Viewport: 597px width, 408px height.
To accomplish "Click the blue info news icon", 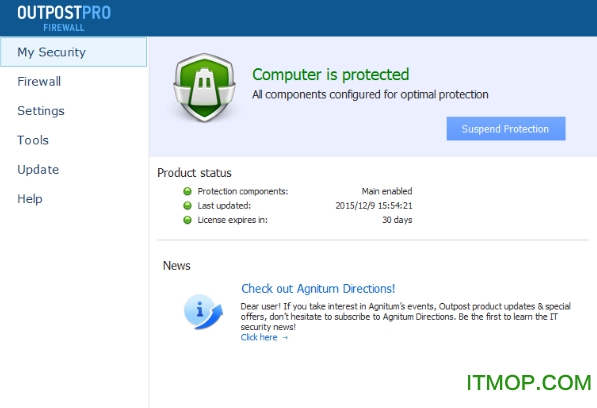I will [x=203, y=312].
